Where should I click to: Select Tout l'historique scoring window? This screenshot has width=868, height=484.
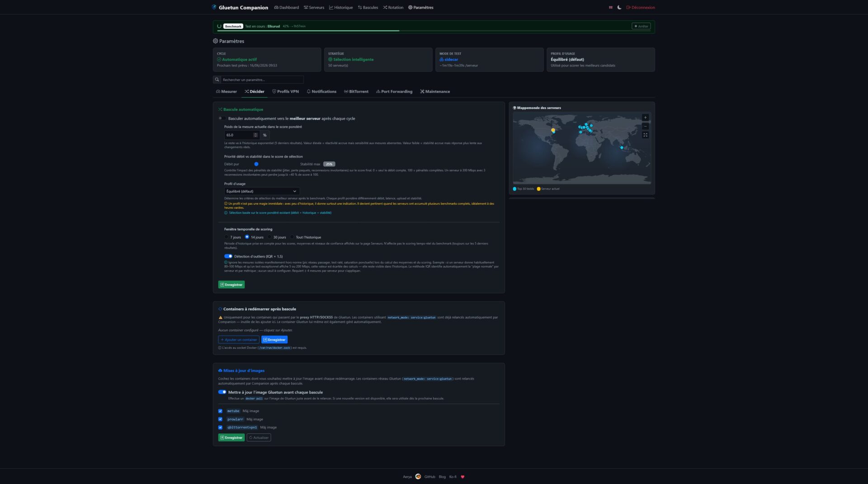click(x=292, y=237)
